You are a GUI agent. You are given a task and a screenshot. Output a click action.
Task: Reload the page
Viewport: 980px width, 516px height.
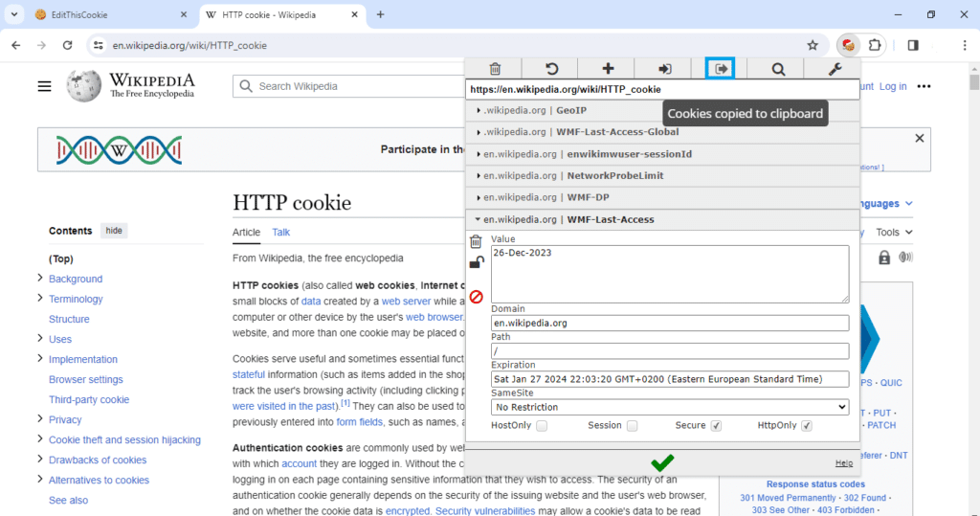(68, 45)
